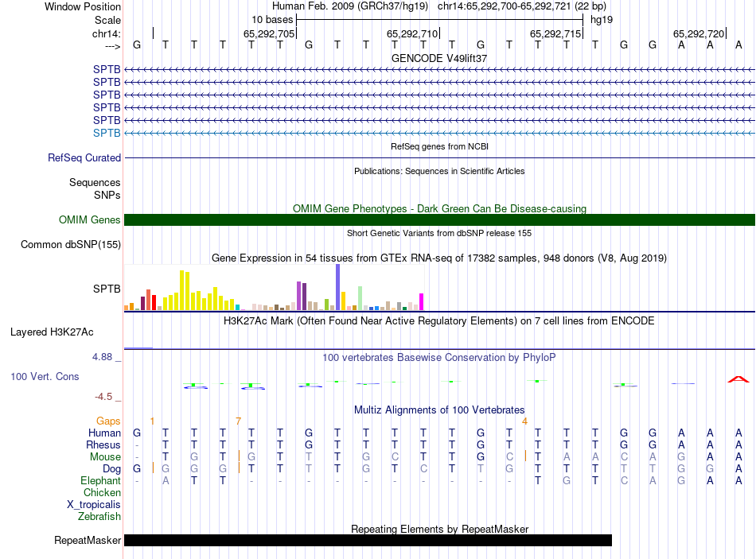Screen dimensions: 756x559
Task: Open Repeating Elements by RepeatMasker title
Action: (x=439, y=529)
